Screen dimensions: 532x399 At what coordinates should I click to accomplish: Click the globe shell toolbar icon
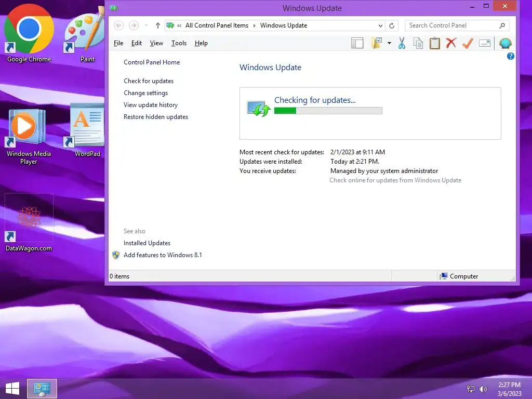click(505, 43)
